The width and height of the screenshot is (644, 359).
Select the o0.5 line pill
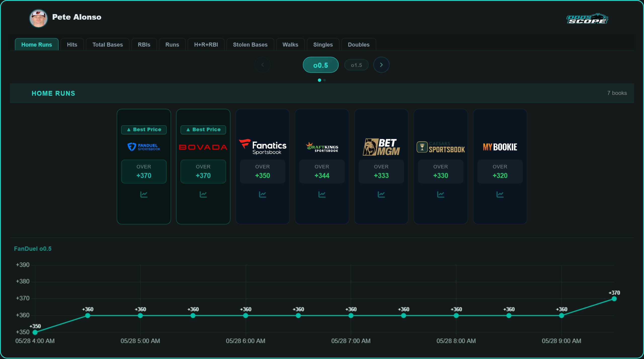coord(320,65)
